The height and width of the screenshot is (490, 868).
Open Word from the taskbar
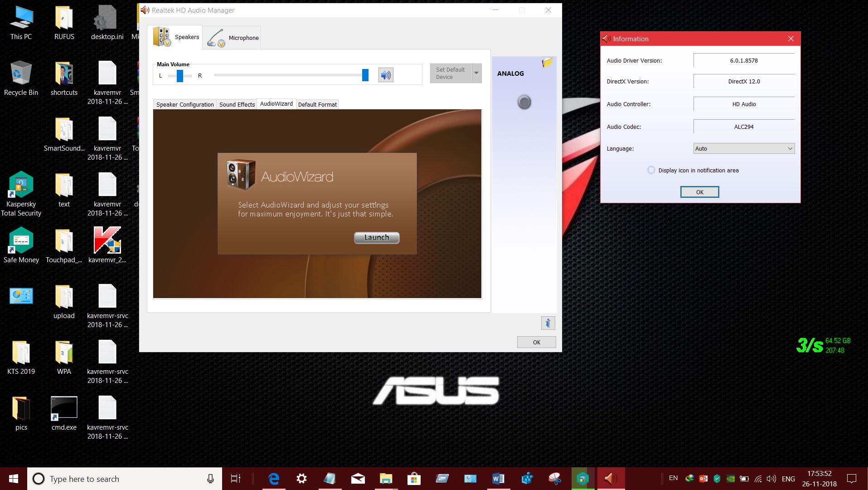click(x=498, y=479)
